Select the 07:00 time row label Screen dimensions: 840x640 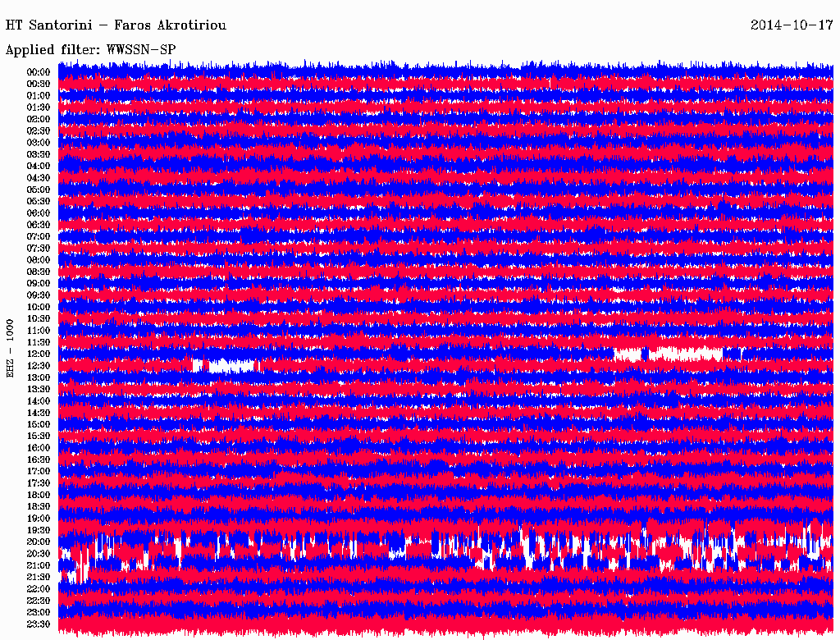(39, 236)
